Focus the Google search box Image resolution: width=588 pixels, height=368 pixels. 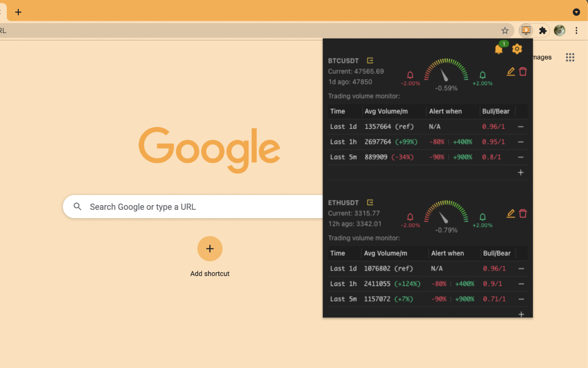coord(193,207)
